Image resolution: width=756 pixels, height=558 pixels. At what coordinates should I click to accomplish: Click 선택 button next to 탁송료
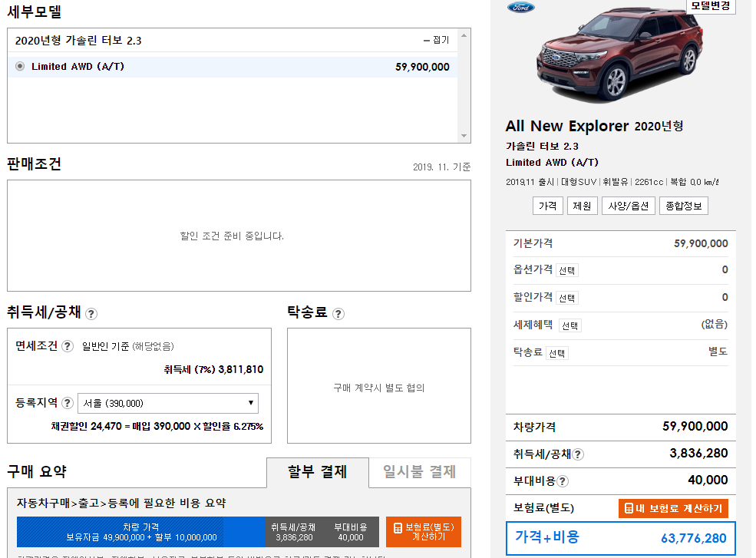click(x=557, y=354)
